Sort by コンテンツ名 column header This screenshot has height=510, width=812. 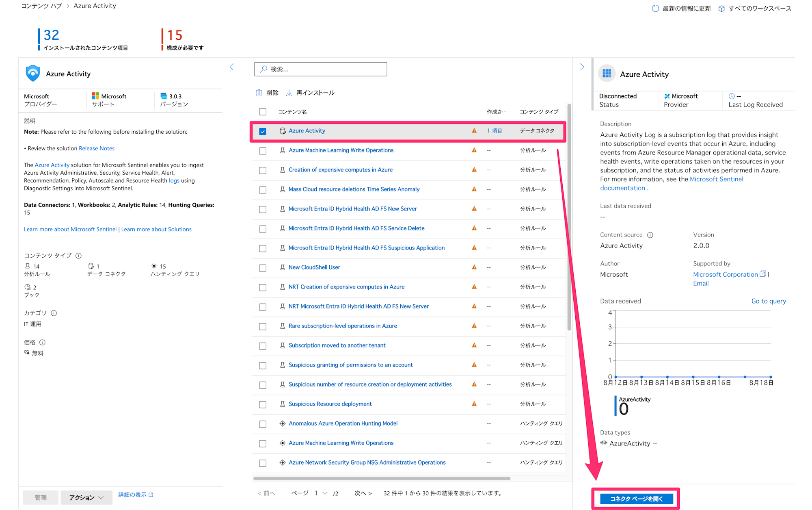point(292,112)
